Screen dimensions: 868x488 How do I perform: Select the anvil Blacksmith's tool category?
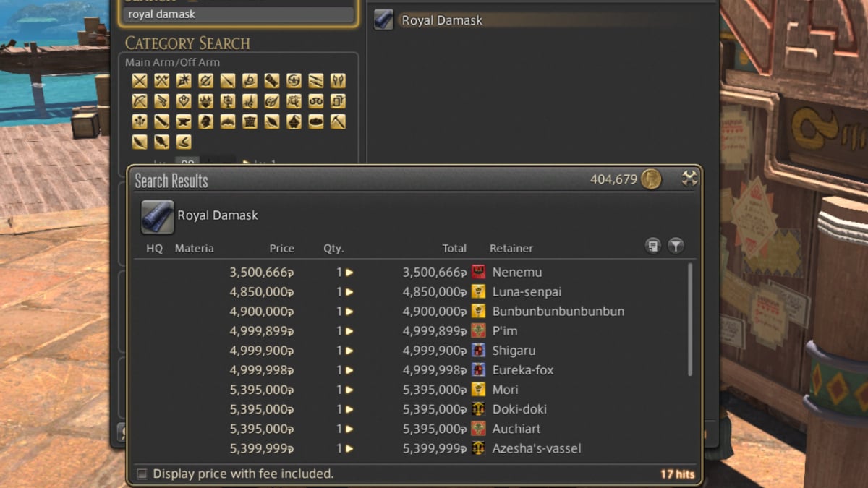tap(182, 121)
